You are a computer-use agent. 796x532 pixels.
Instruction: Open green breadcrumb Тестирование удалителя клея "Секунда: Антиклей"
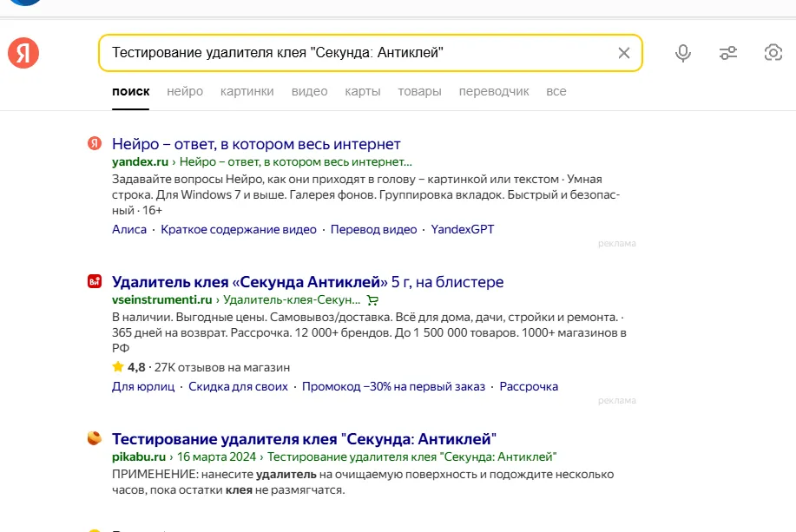pos(411,456)
